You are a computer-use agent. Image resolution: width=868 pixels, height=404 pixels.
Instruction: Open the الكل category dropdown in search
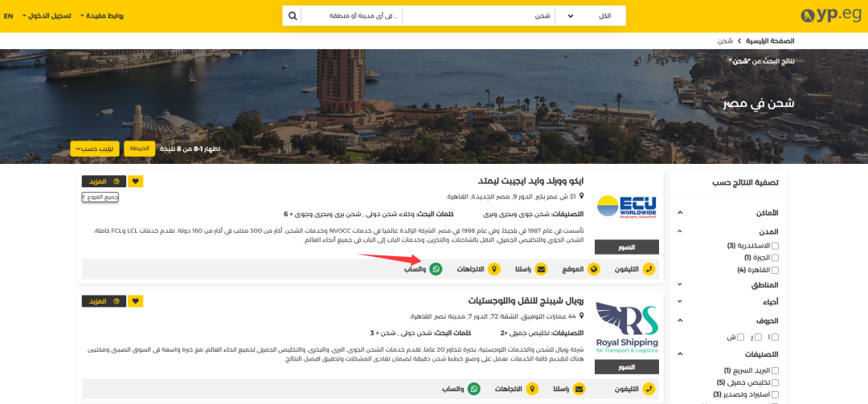click(x=590, y=15)
